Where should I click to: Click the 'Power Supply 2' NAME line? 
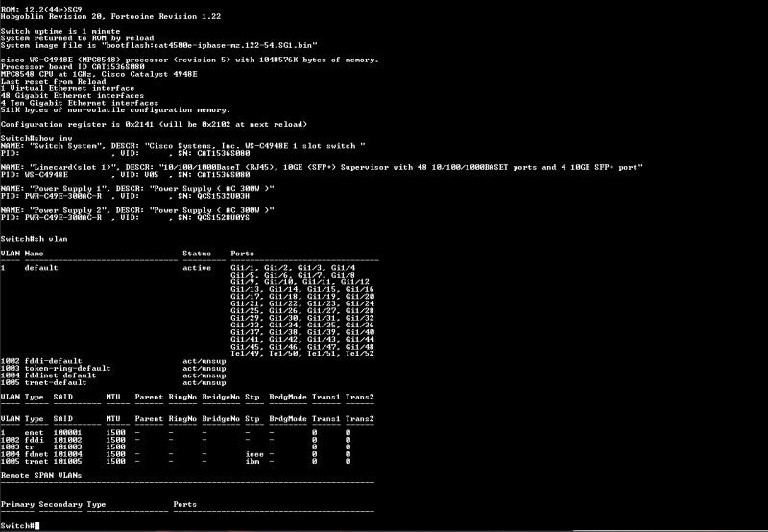[137, 210]
